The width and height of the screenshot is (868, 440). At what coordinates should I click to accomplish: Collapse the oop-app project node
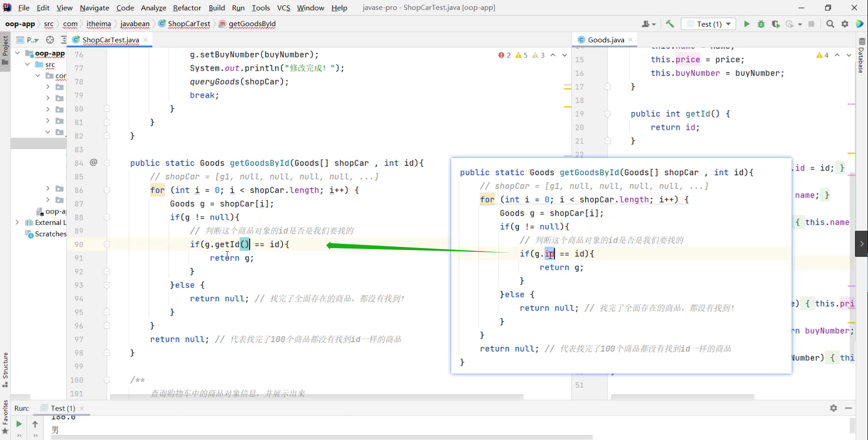17,53
